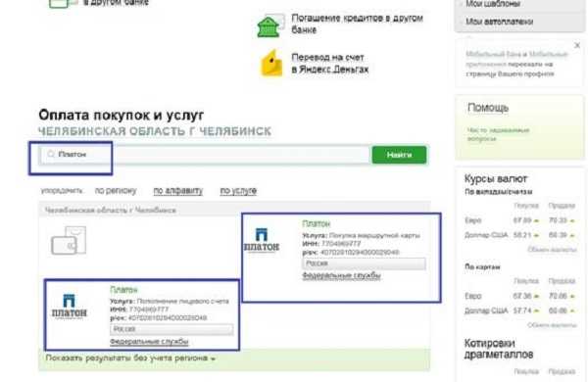Open Погашение кредитов в другом банке
This screenshot has width=588, height=382.
[x=357, y=24]
